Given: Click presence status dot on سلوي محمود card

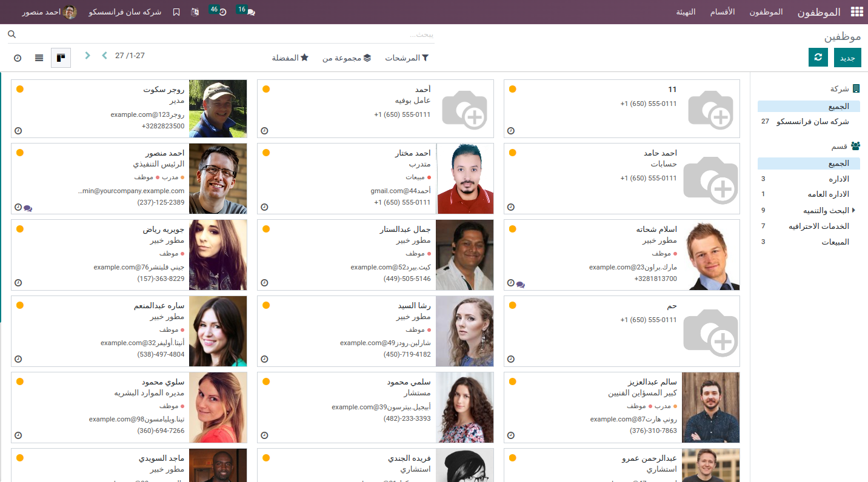Looking at the screenshot, I should tap(20, 381).
